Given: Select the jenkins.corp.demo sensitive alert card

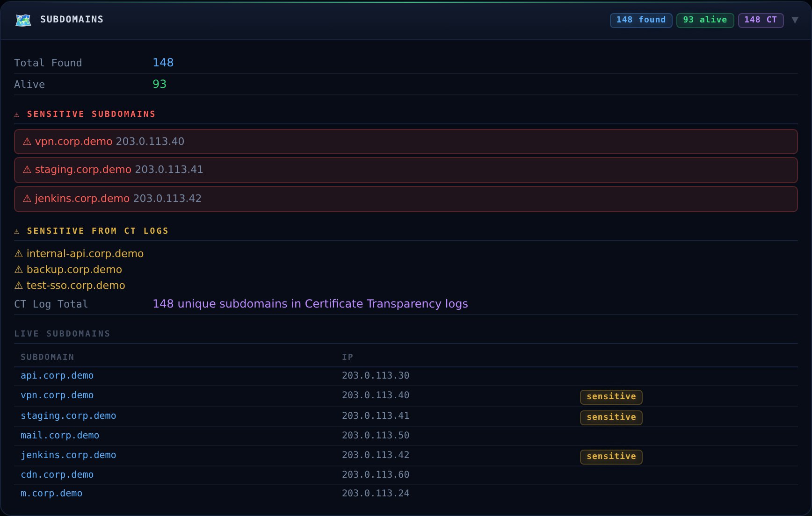Looking at the screenshot, I should pyautogui.click(x=406, y=199).
